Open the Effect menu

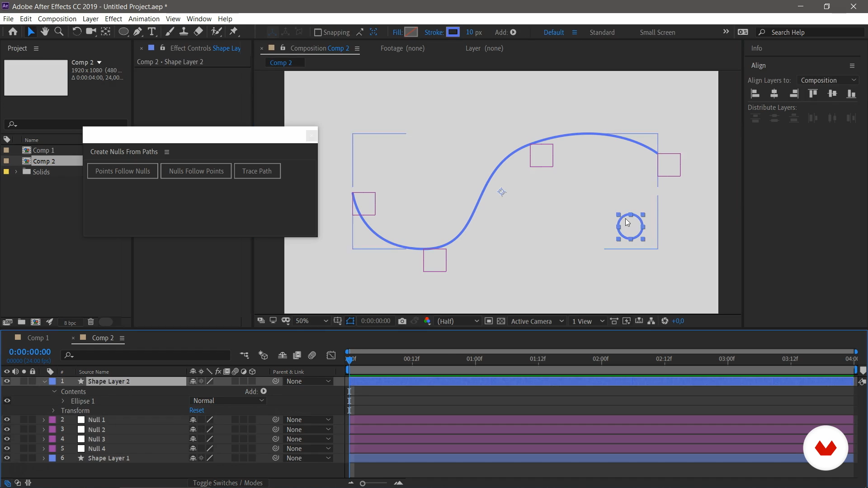(x=113, y=19)
